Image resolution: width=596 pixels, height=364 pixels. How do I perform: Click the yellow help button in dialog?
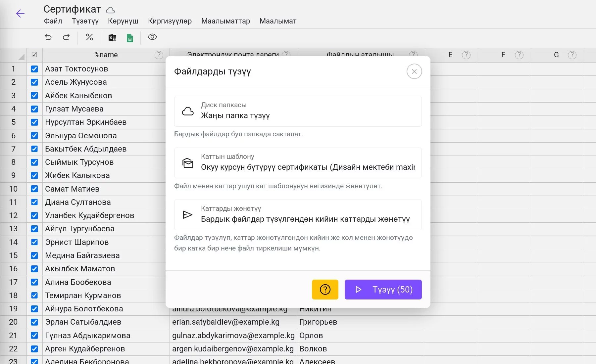click(x=325, y=290)
